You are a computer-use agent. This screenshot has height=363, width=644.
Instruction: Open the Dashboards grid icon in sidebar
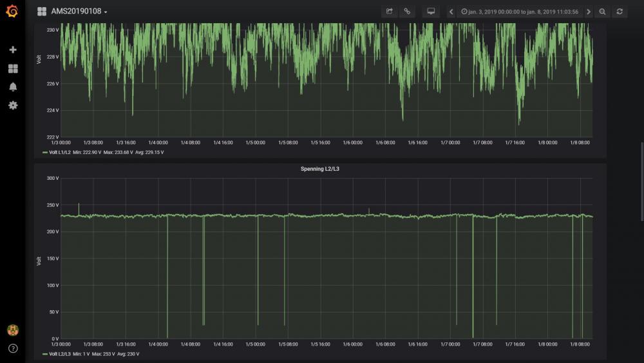click(13, 68)
